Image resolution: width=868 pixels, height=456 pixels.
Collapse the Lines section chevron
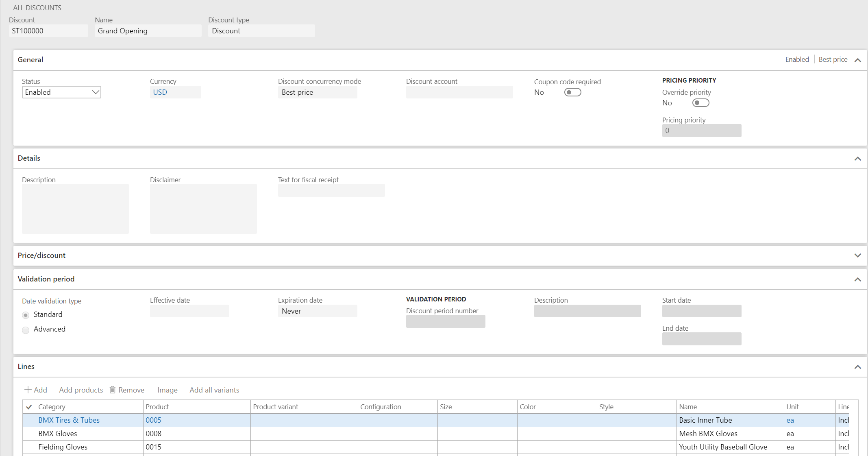point(858,367)
